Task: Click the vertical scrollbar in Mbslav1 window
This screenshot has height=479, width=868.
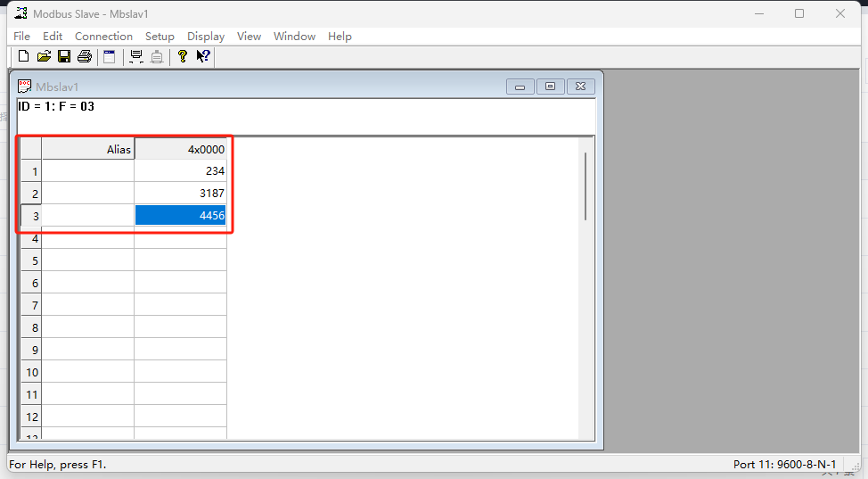Action: 585,187
